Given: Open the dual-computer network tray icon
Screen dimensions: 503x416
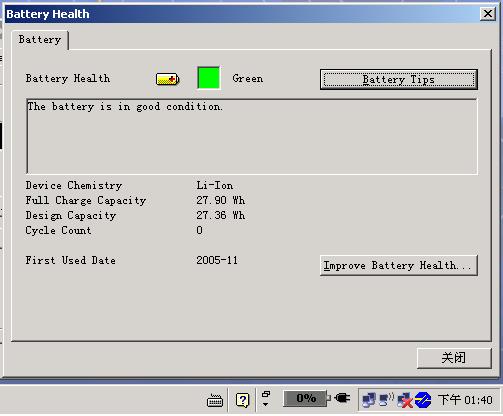Looking at the screenshot, I should [x=369, y=400].
